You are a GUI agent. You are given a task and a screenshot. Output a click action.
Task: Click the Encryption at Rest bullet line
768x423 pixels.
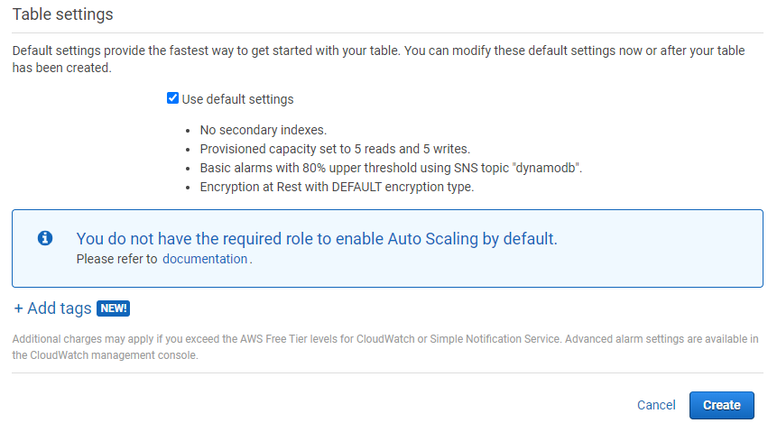point(336,187)
